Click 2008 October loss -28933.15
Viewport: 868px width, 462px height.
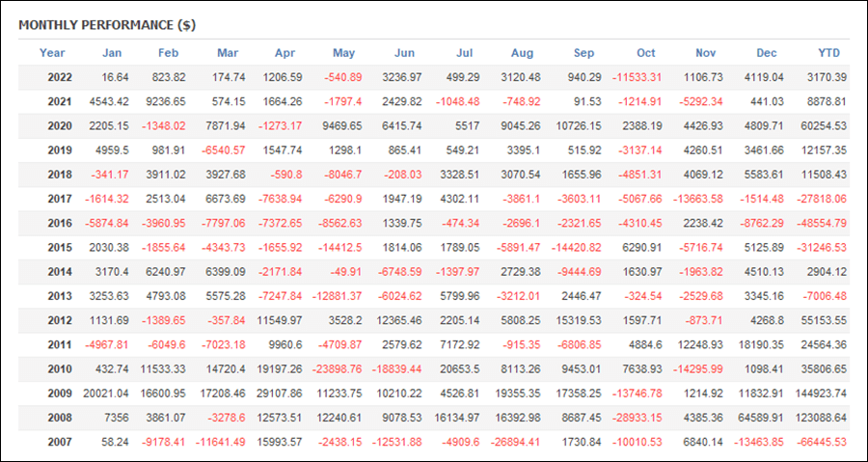tap(637, 418)
